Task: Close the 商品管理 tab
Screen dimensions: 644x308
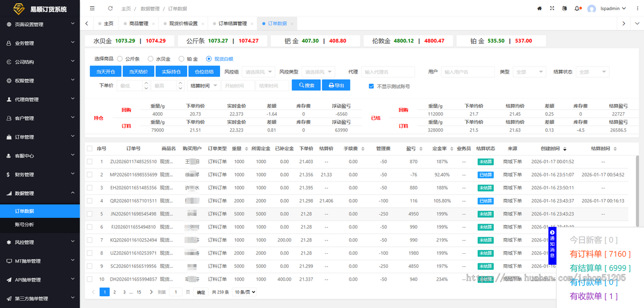Action: (x=153, y=24)
